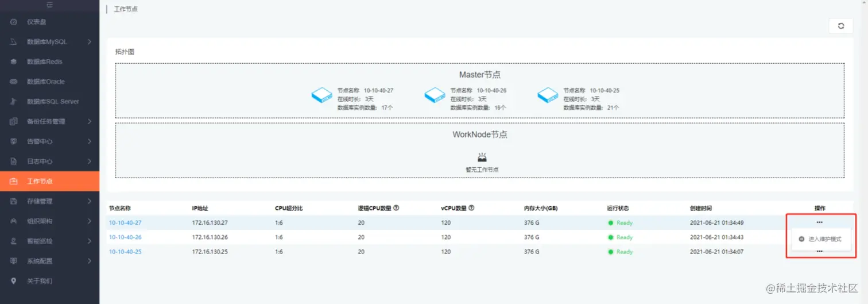Open the actions ellipsis for row 10-10-40-25
This screenshot has height=304, width=868.
click(x=820, y=252)
